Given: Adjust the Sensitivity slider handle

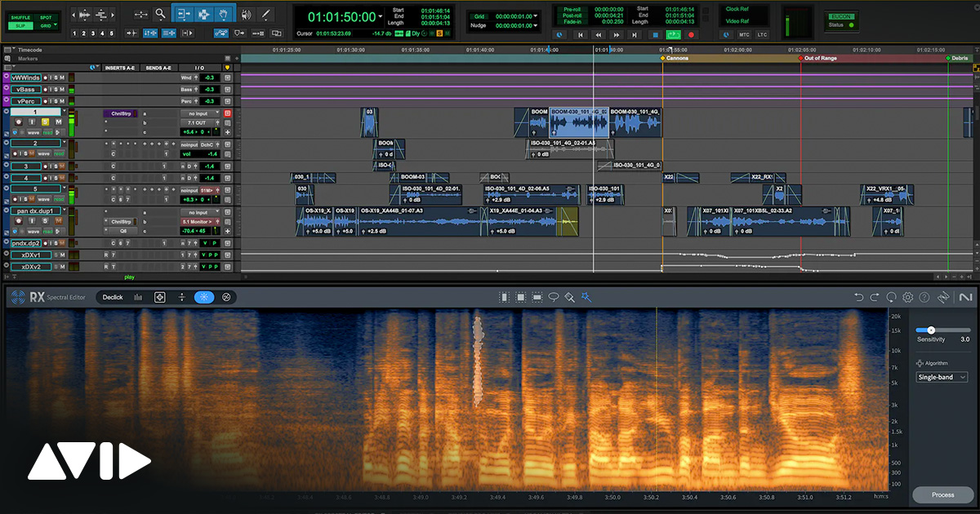Looking at the screenshot, I should point(930,330).
